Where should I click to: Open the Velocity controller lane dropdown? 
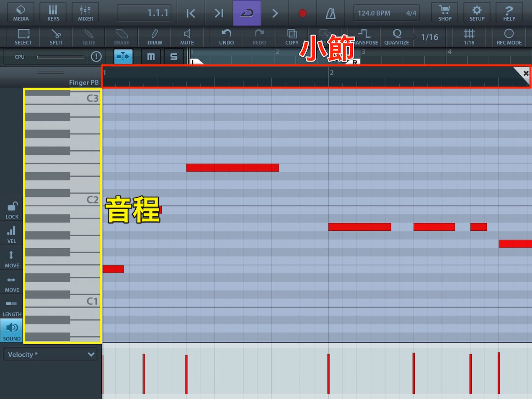50,354
